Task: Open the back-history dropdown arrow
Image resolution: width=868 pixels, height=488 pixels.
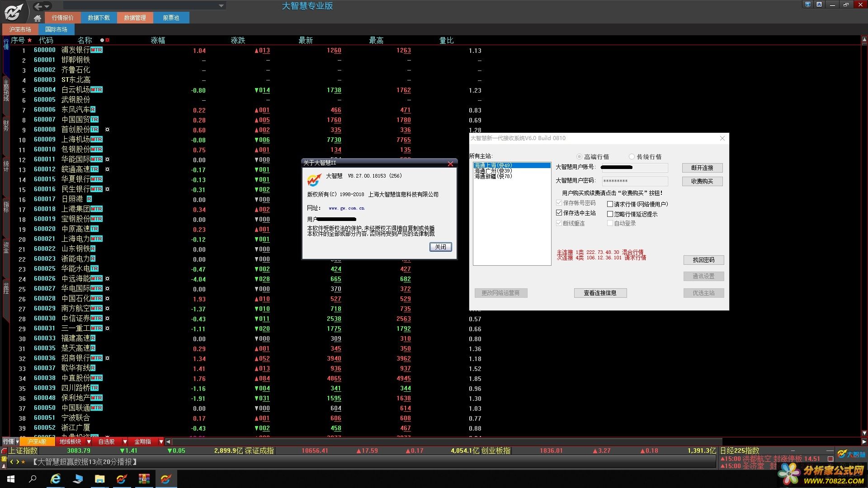Action: 47,6
